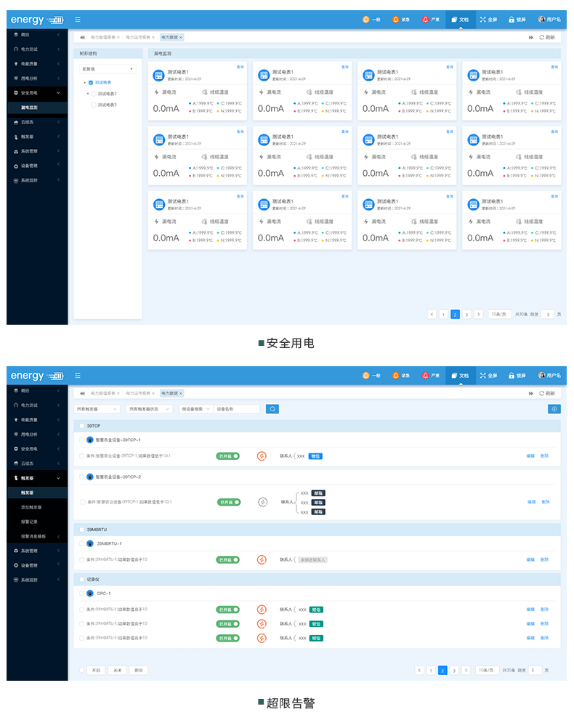Click the blue search icon beside 设备名称 field

pyautogui.click(x=272, y=409)
